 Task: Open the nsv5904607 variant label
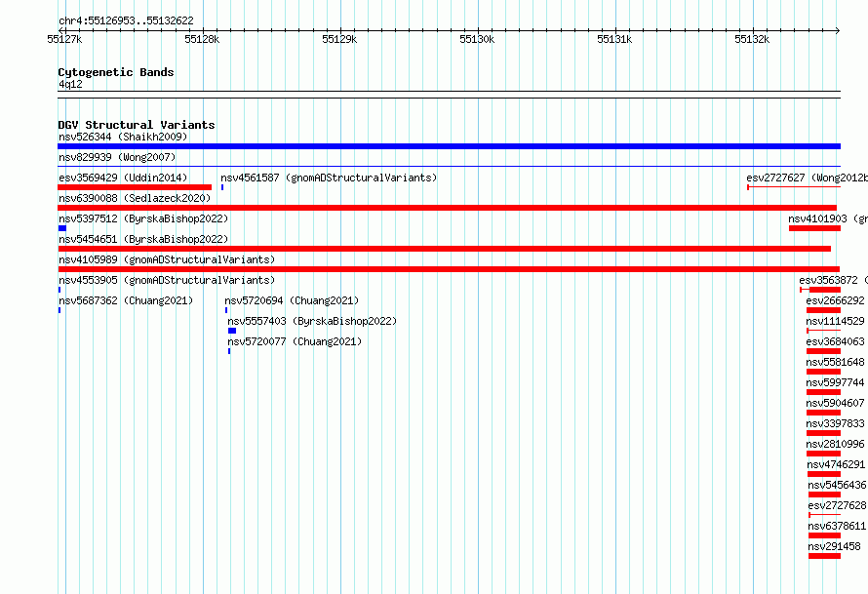click(835, 403)
